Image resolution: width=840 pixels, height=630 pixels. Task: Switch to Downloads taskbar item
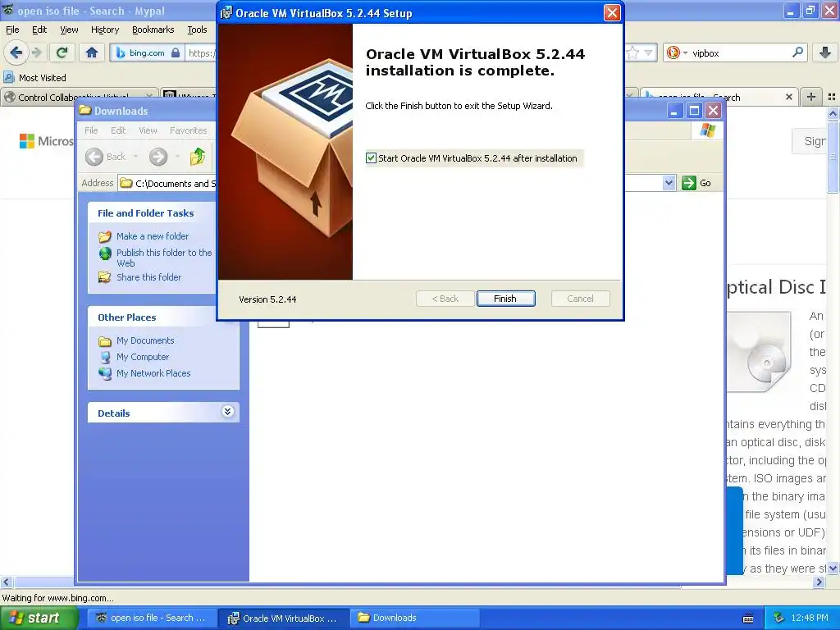pyautogui.click(x=415, y=618)
